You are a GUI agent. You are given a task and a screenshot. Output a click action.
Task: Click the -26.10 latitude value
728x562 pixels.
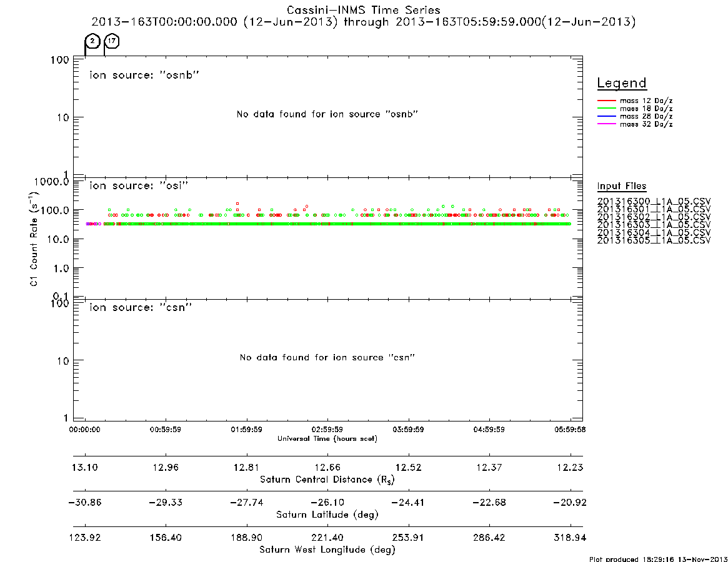pos(327,503)
